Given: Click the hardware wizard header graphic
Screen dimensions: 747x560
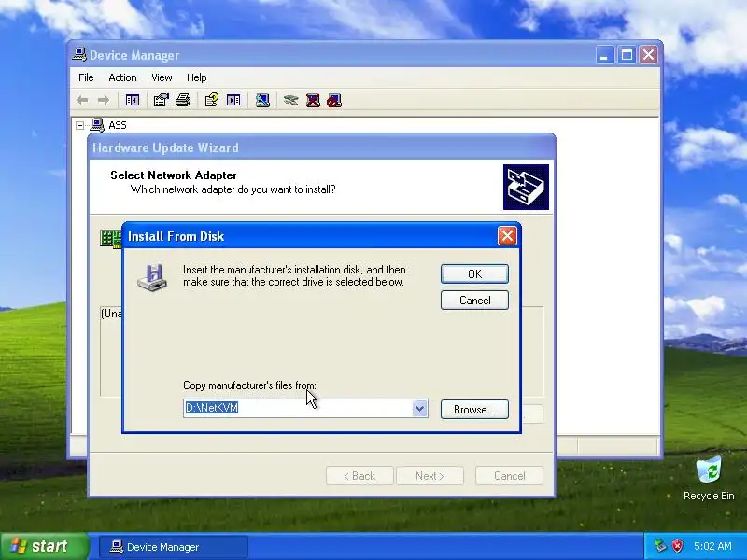Looking at the screenshot, I should click(x=526, y=188).
